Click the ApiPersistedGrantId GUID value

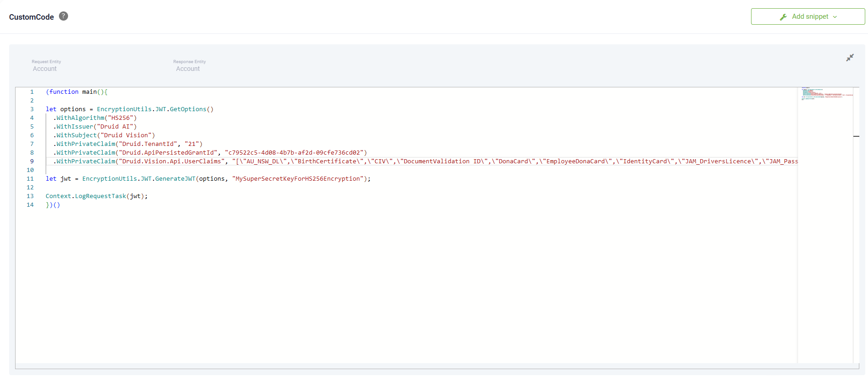pos(294,153)
